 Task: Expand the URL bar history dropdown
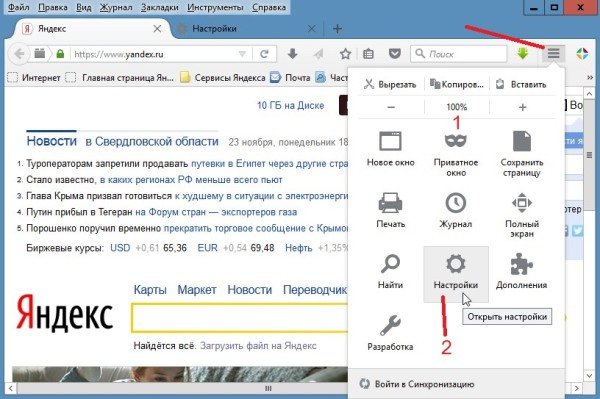pos(242,54)
